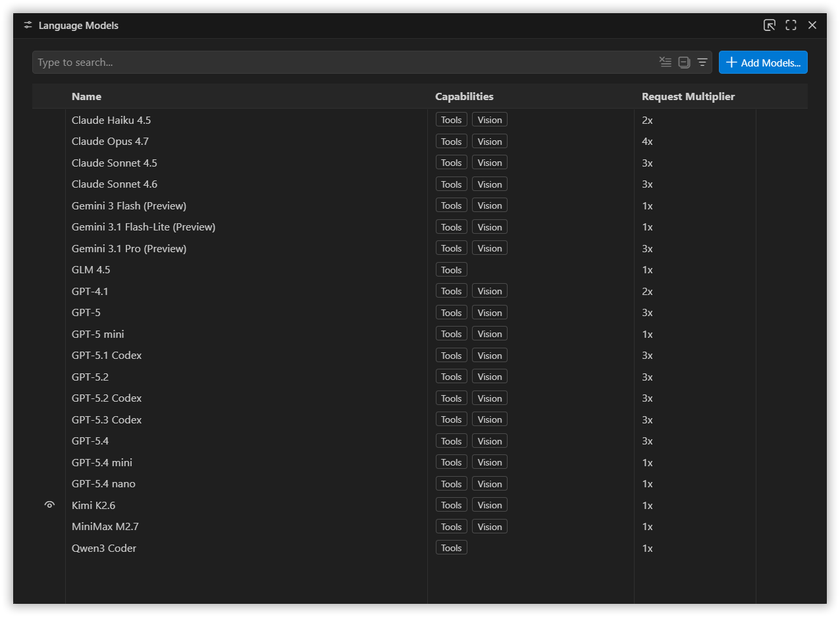Select the GLM 4.5 model name

(91, 270)
